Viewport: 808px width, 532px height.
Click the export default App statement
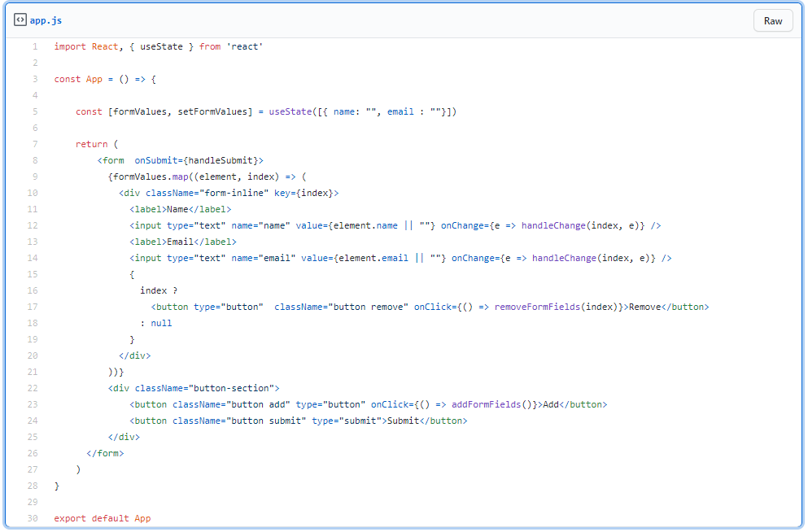(103, 518)
